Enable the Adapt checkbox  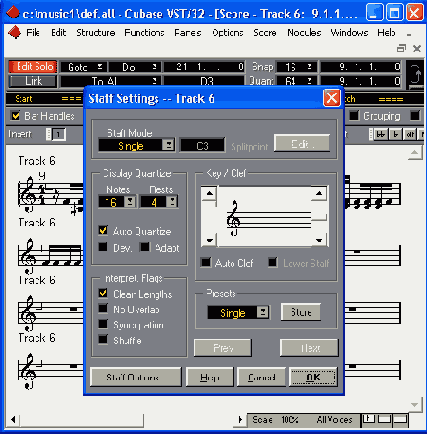tap(145, 247)
